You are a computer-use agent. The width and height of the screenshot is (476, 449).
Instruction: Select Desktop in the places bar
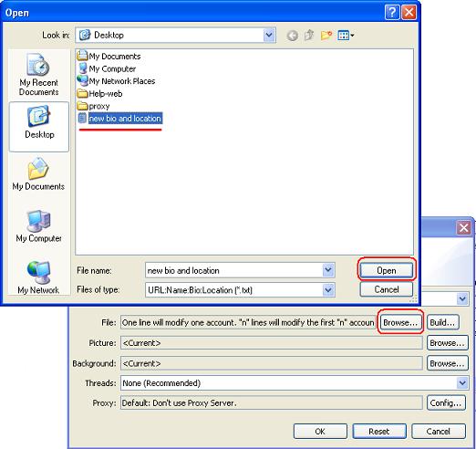pyautogui.click(x=39, y=126)
